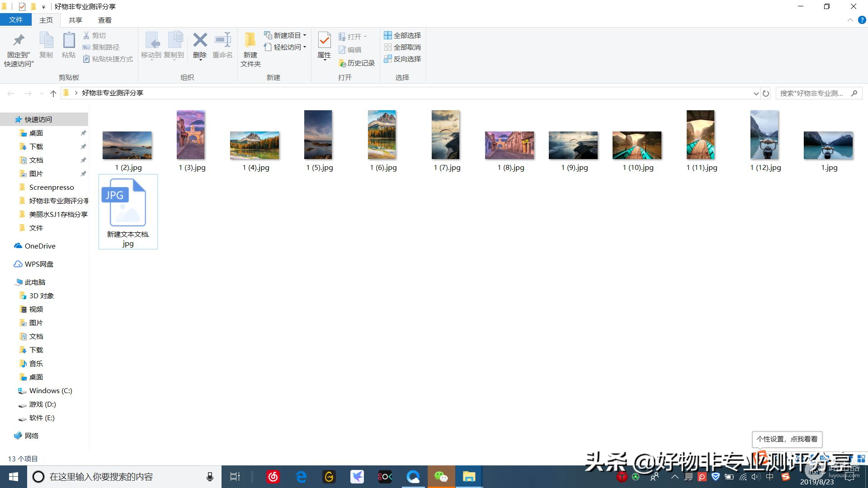Click the New Folder (新建文件夹) icon

click(x=250, y=41)
